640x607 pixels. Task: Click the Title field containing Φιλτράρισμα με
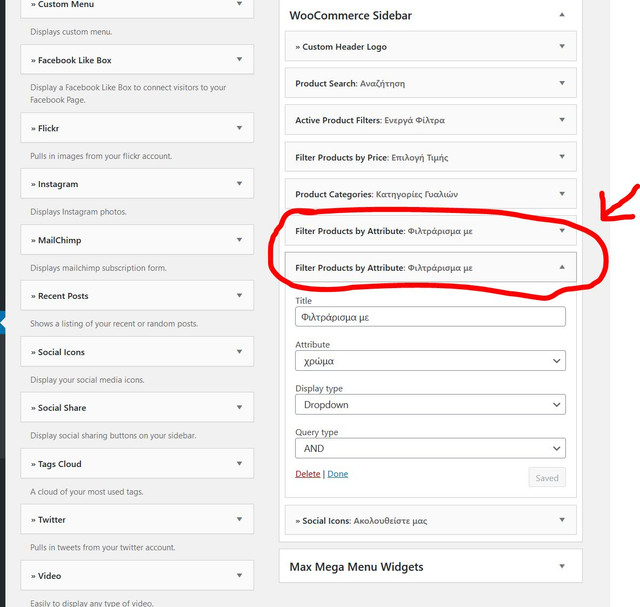point(430,317)
